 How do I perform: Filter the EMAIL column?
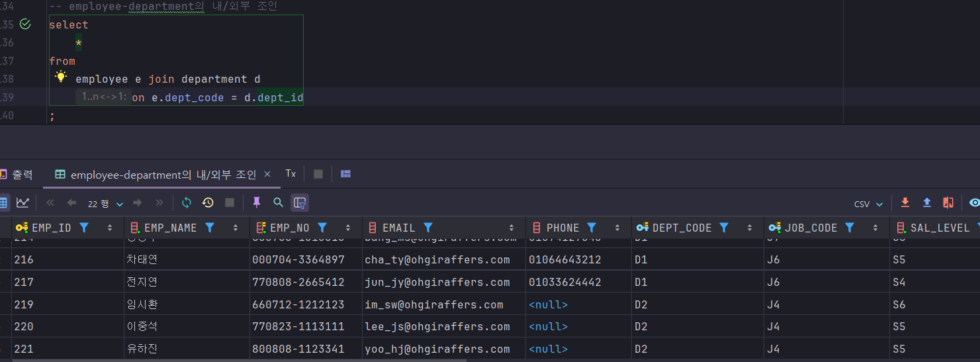point(428,228)
